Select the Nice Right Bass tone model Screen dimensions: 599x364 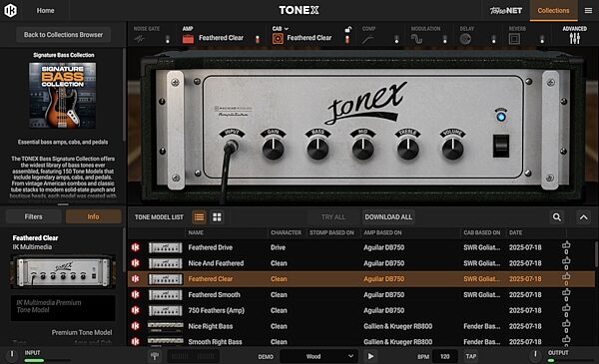pos(361,326)
